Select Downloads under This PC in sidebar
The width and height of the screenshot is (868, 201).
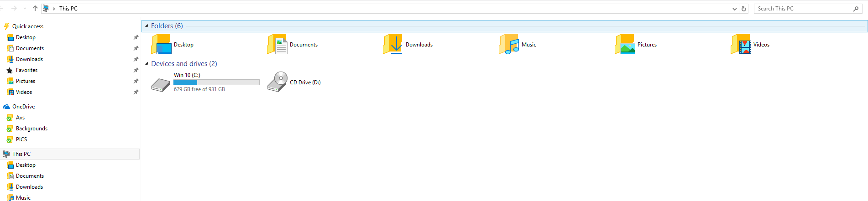(x=29, y=187)
